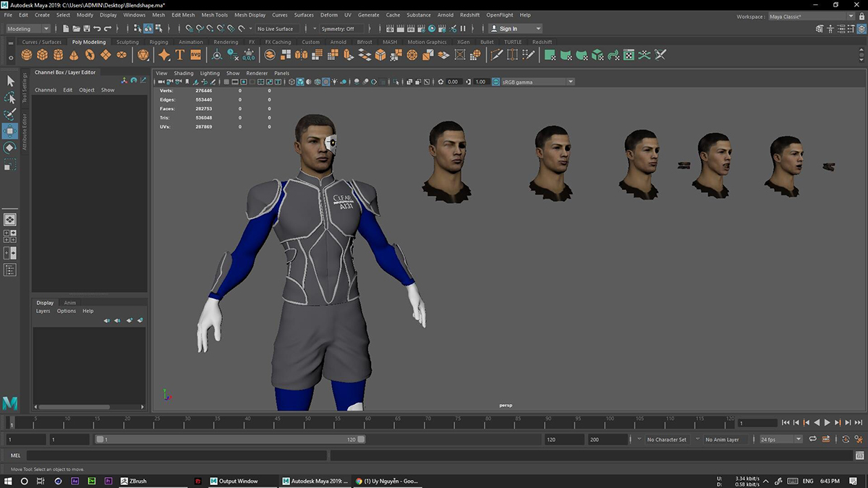Screen dimensions: 868x488
Task: Open the Modeling menu set dropdown
Action: [x=28, y=29]
